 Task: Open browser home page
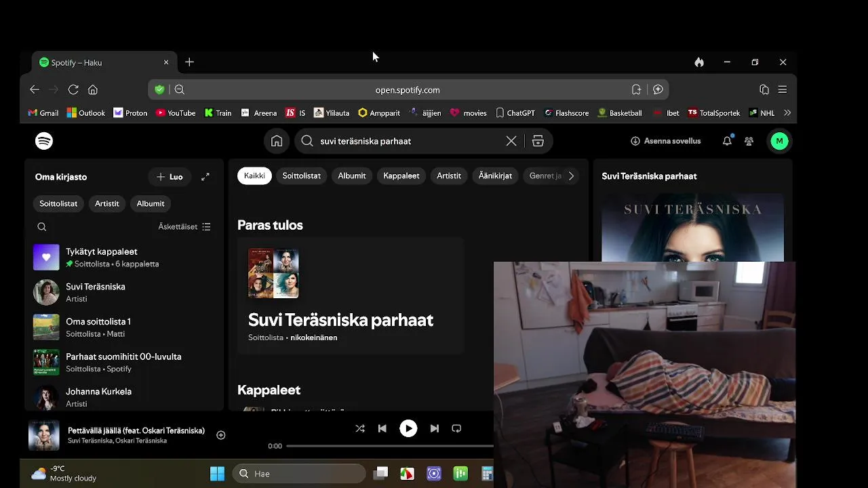93,89
